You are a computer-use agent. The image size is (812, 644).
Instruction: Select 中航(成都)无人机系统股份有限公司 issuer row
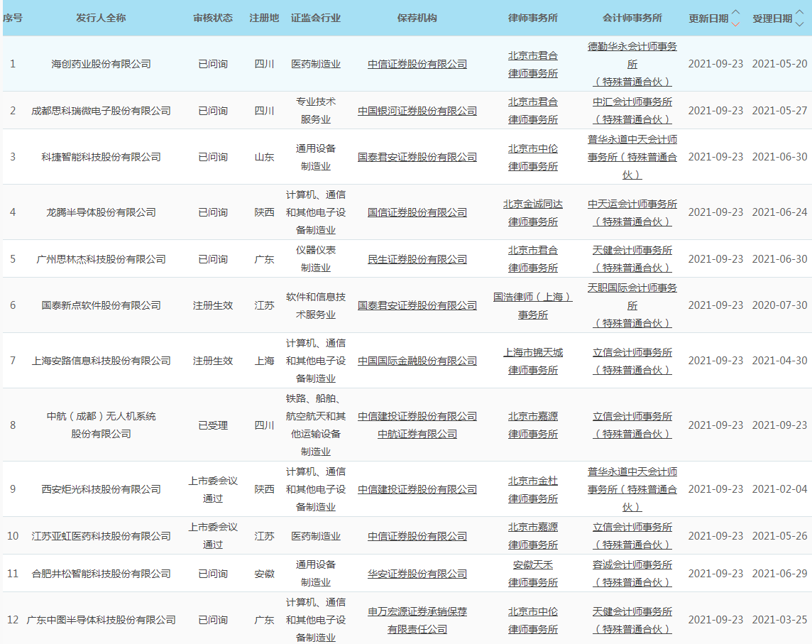coord(101,425)
